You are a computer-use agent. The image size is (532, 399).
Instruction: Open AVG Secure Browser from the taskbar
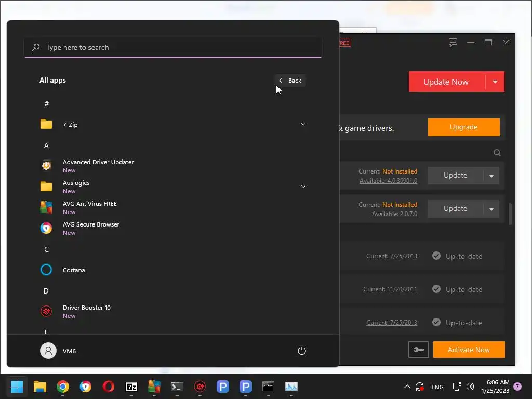click(x=86, y=387)
